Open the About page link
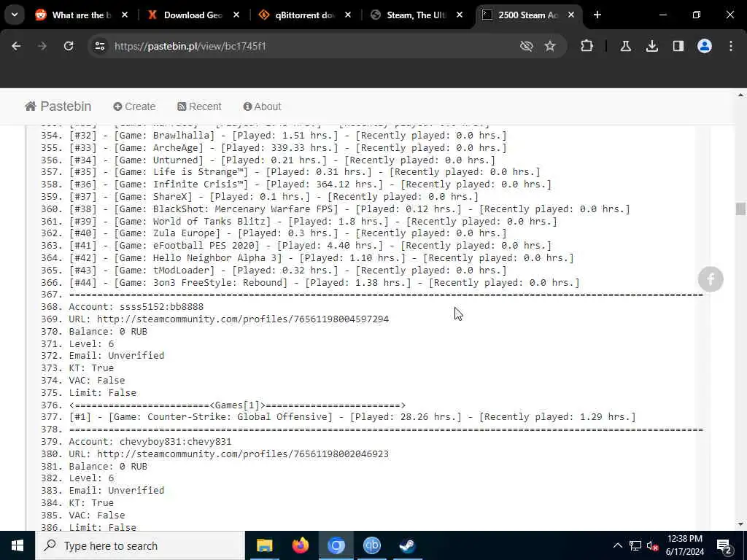This screenshot has height=560, width=747. pos(262,106)
